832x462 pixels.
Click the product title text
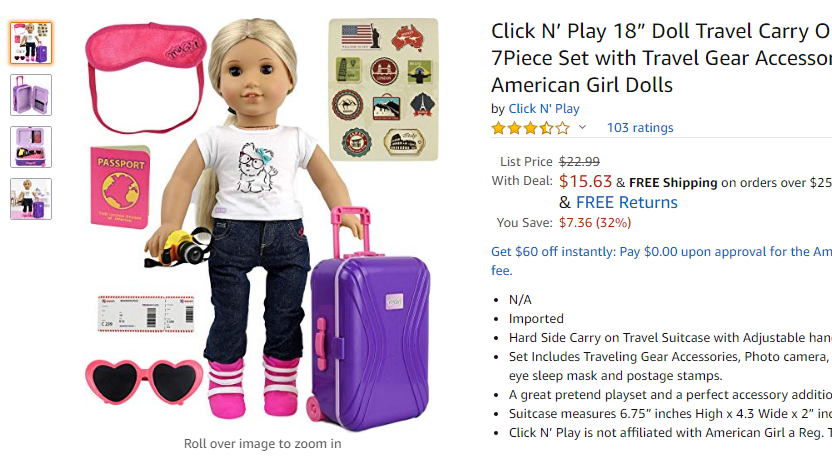[x=661, y=58]
